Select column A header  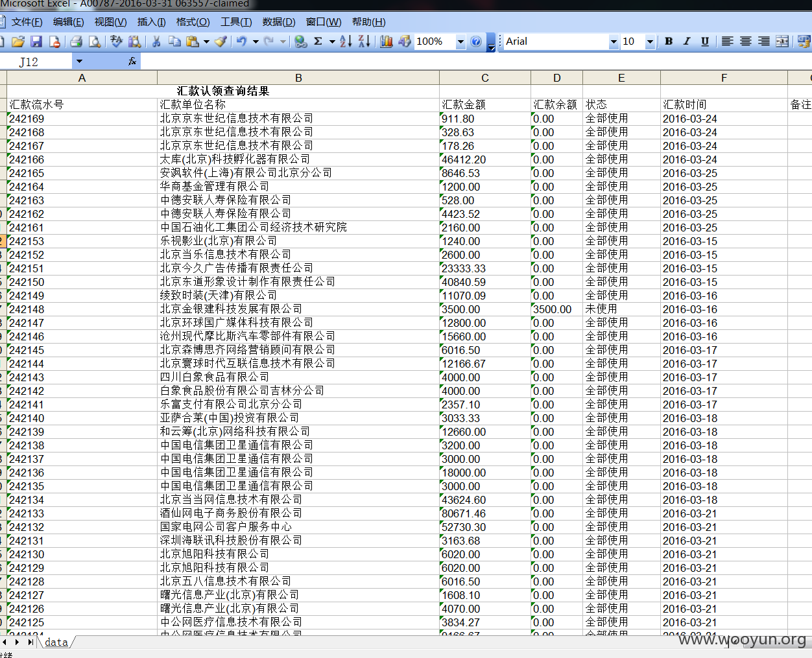pyautogui.click(x=82, y=78)
